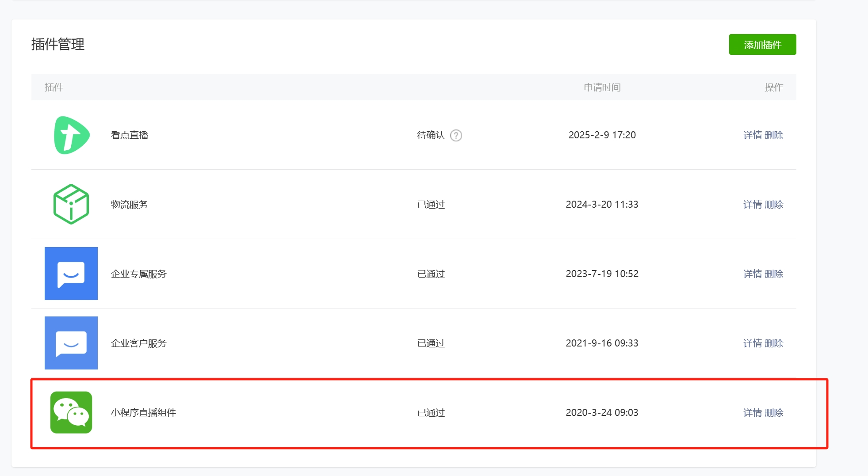Click 删除 in the 企业客户服务 row
The height and width of the screenshot is (476, 868).
pyautogui.click(x=774, y=343)
